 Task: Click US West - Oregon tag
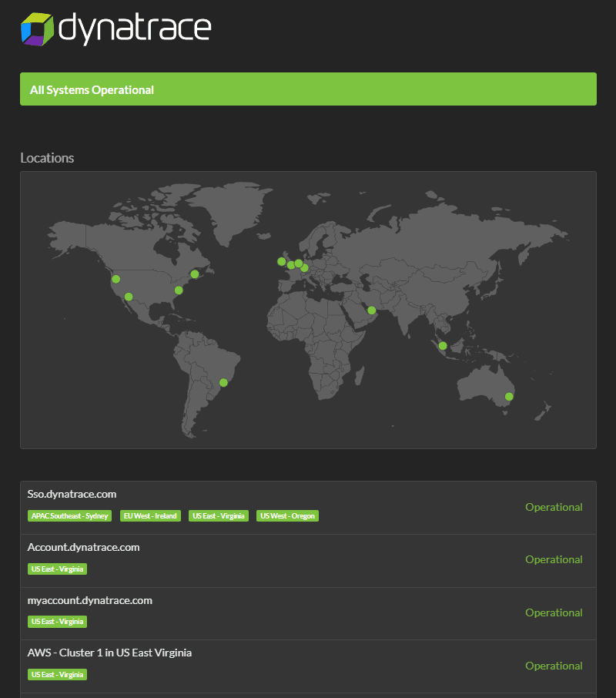[x=287, y=516]
